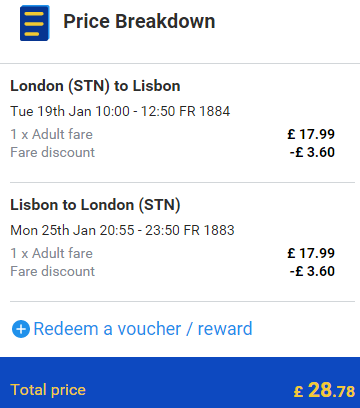Screen dimensions: 360x408
Task: Click outbound 1 x Adult fare label
Action: click(x=51, y=134)
